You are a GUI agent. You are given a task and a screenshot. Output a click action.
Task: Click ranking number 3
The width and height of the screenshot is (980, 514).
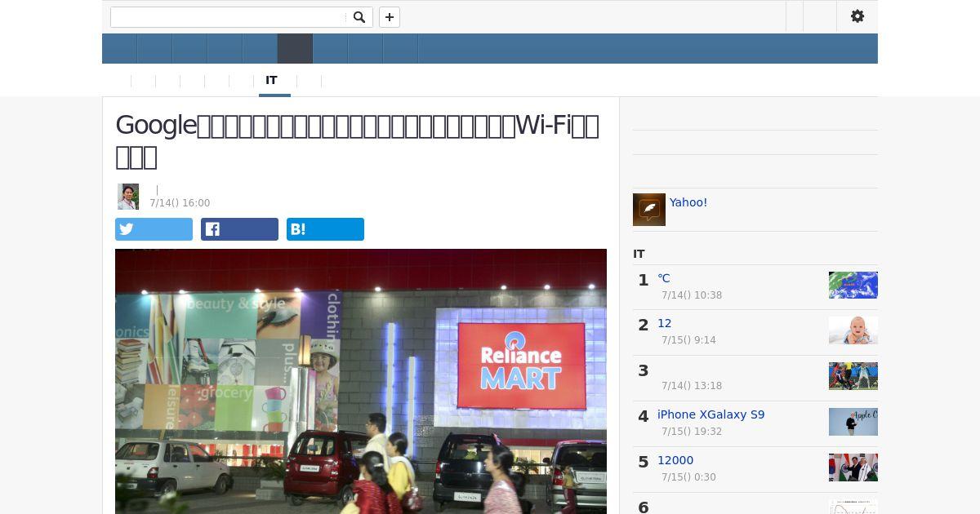pyautogui.click(x=644, y=370)
